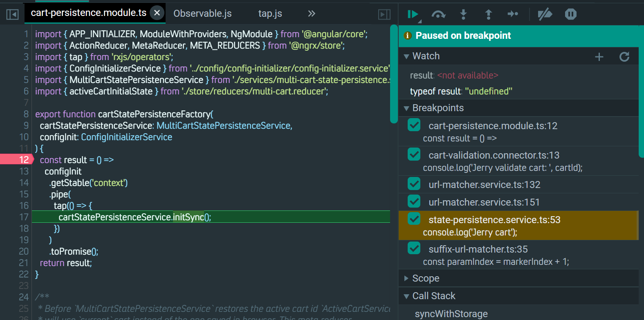Refresh watch expressions
The image size is (644, 320).
[624, 57]
